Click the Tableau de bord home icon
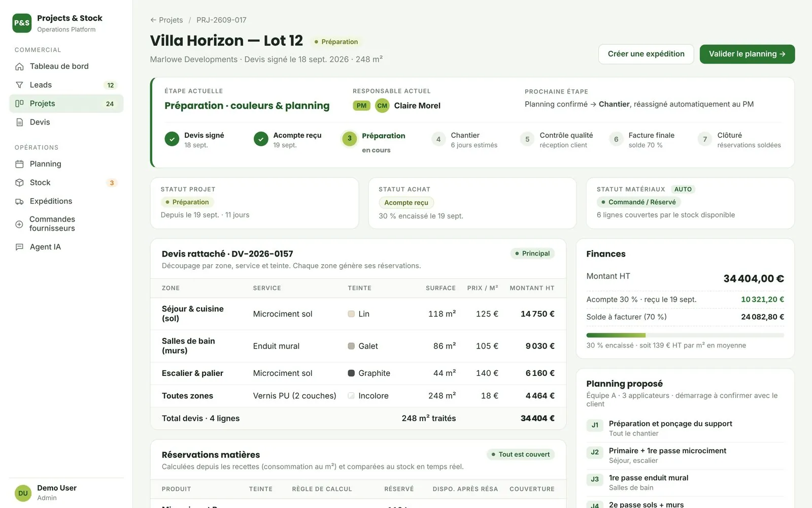812x508 pixels. click(19, 67)
